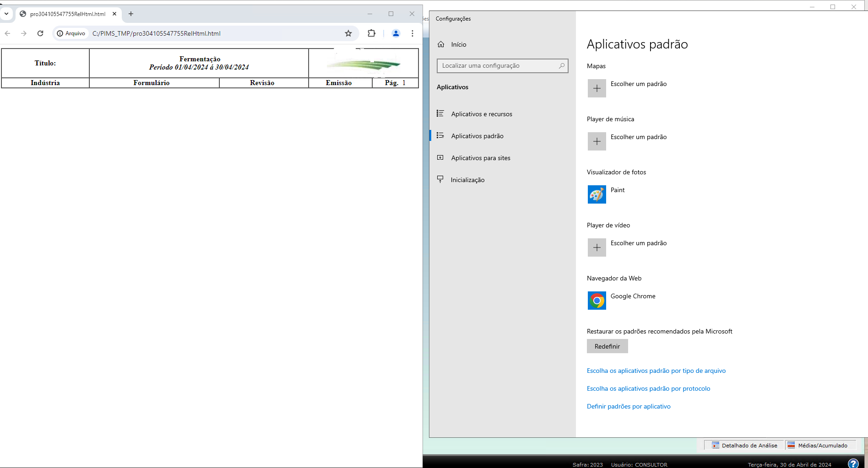The height and width of the screenshot is (468, 868).
Task: Click the Google Chrome default browser label
Action: click(x=633, y=296)
